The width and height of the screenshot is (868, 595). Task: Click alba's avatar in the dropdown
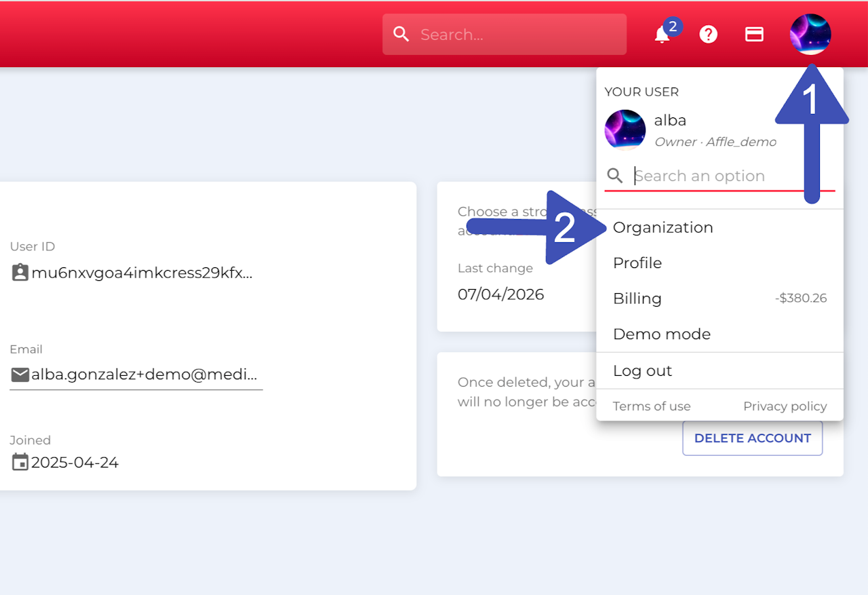(625, 130)
